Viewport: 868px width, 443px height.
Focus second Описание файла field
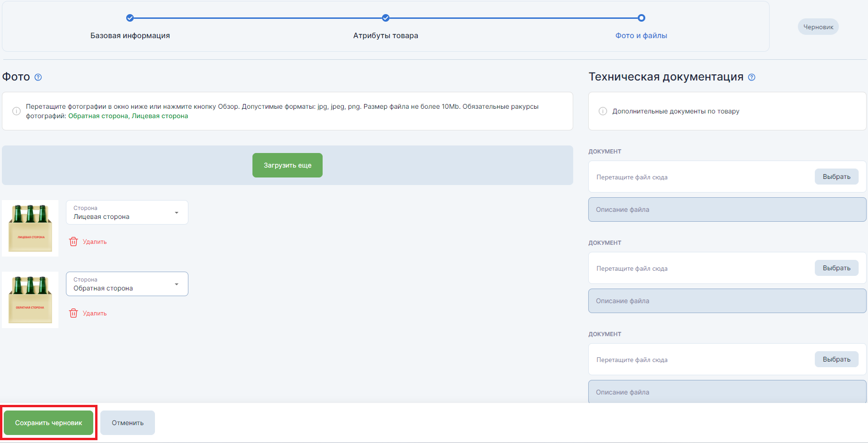(x=727, y=301)
